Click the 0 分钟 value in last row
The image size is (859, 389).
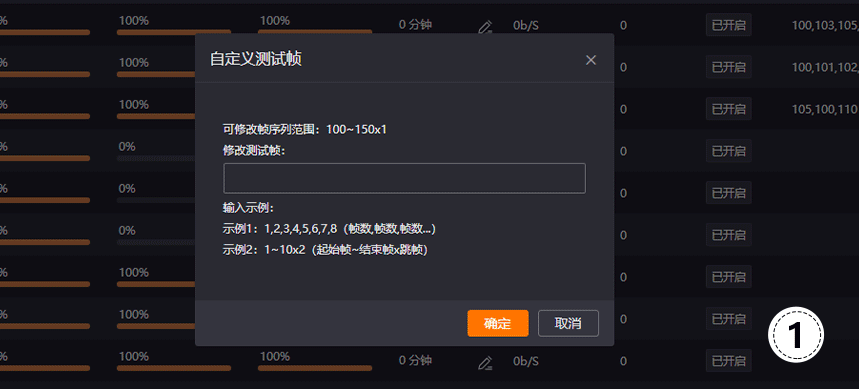pyautogui.click(x=415, y=361)
